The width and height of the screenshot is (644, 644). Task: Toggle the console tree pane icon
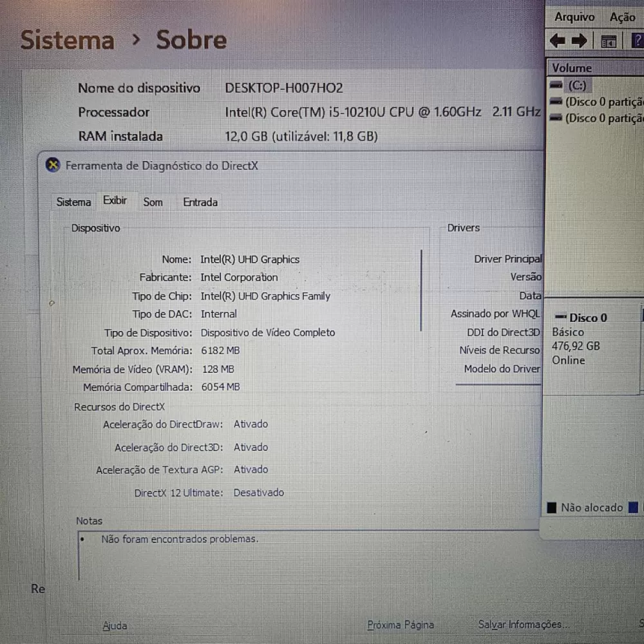[609, 42]
